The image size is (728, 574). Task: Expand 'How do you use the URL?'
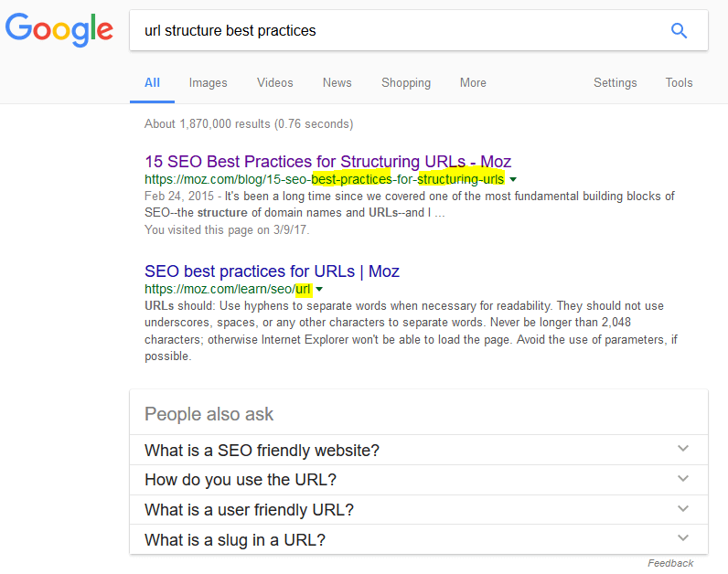coord(419,480)
